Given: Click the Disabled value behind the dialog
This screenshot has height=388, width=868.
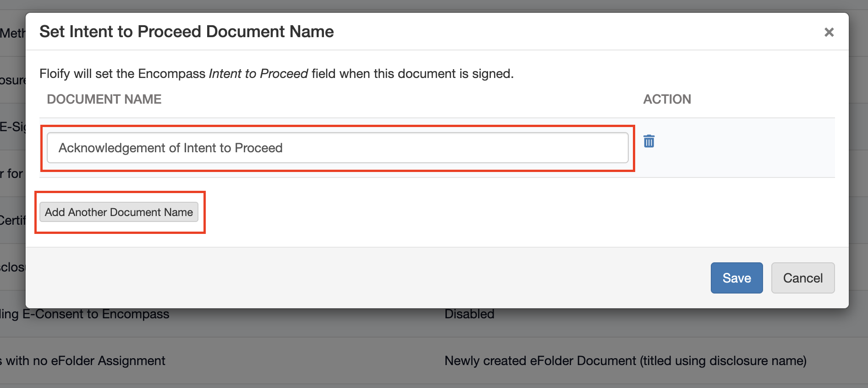Looking at the screenshot, I should pos(469,314).
